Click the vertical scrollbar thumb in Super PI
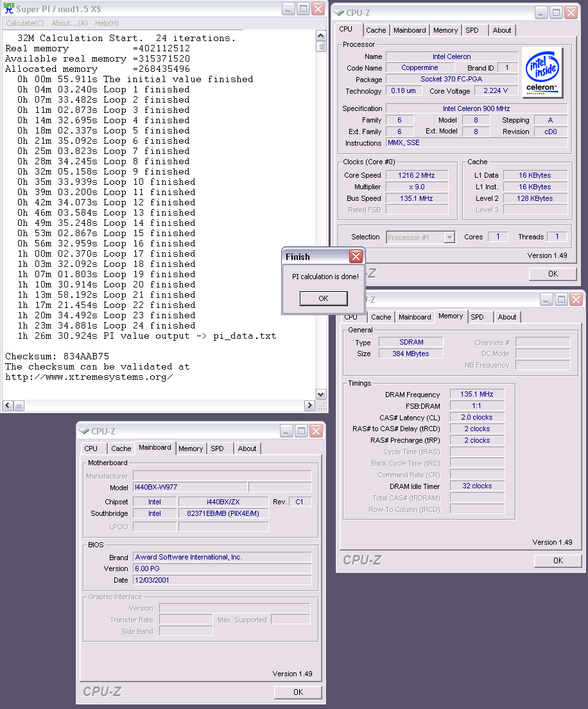Viewport: 588px width, 709px height. click(321, 47)
